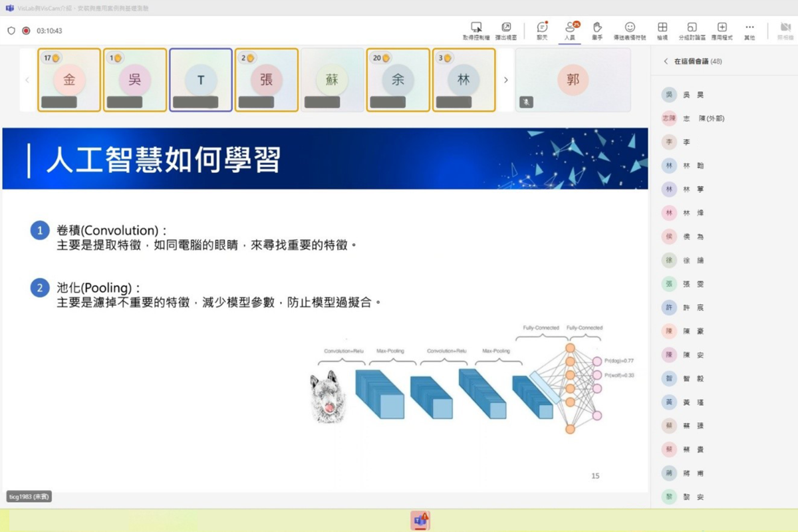This screenshot has width=798, height=532.
Task: Select the 許 participant row
Action: (724, 308)
